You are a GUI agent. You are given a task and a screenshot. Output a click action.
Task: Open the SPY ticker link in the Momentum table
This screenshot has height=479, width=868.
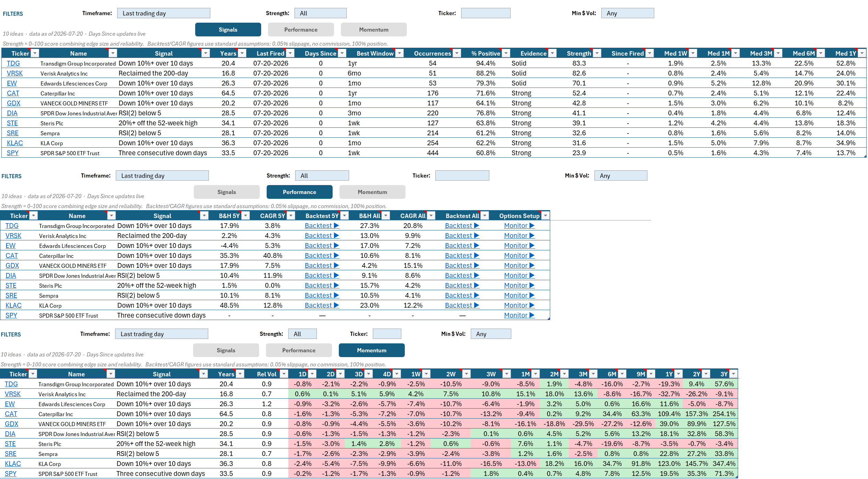tap(11, 474)
